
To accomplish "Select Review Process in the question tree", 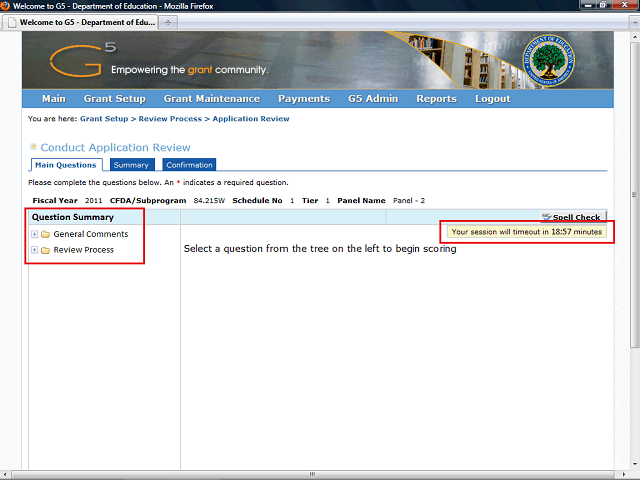I will tap(84, 250).
